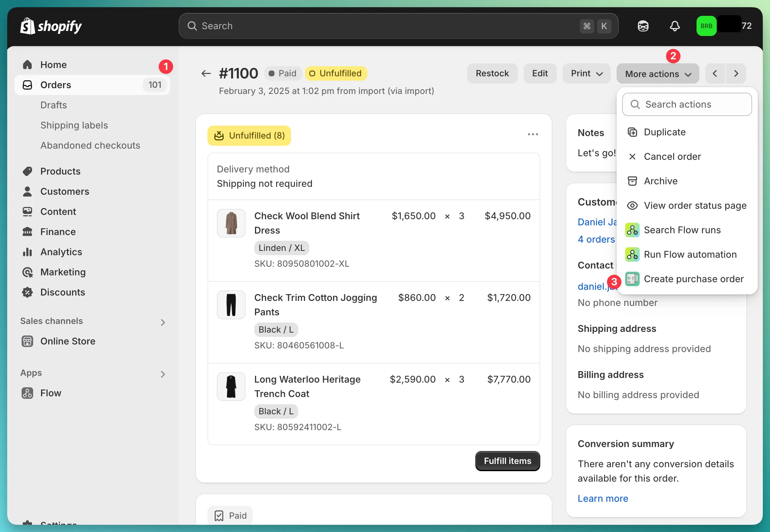Click the Unfulfilled (8) status badge
770x532 pixels.
(249, 136)
